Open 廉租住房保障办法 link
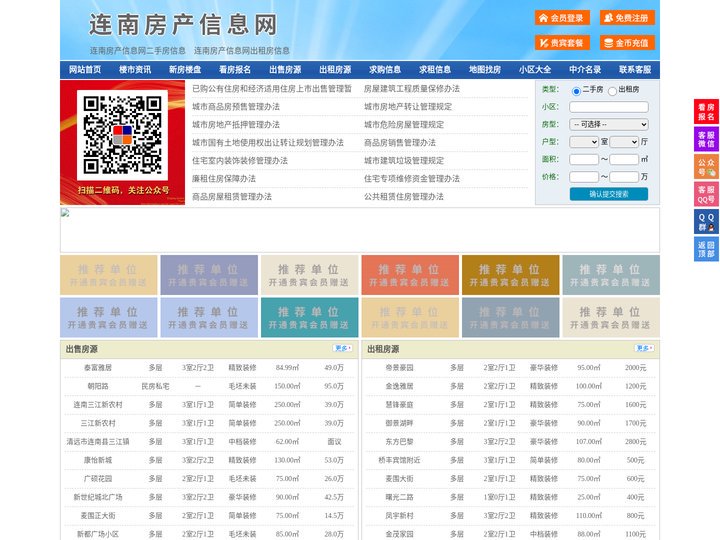 click(x=224, y=179)
